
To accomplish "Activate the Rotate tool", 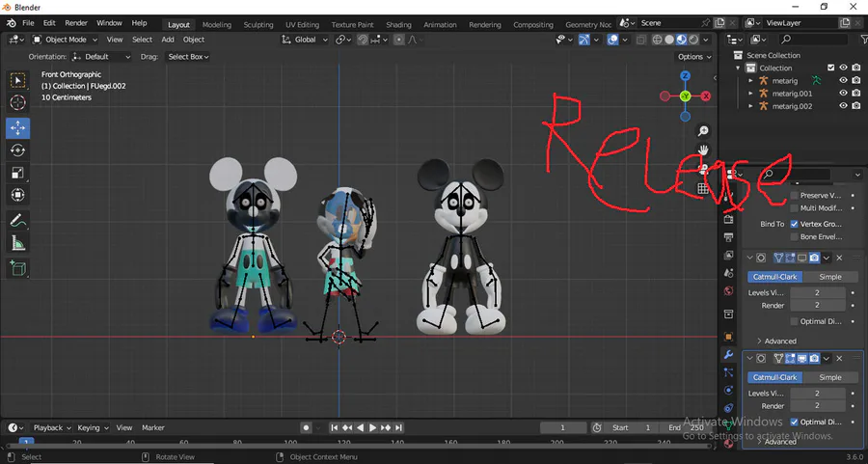I will pos(17,150).
